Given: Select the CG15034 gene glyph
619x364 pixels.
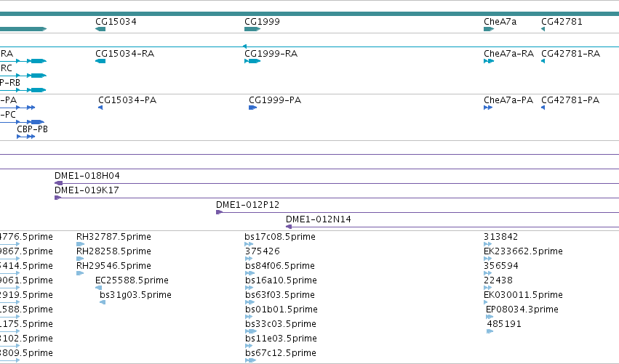Looking at the screenshot, I should (100, 29).
